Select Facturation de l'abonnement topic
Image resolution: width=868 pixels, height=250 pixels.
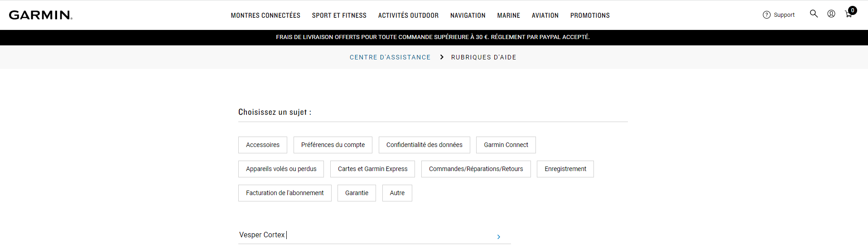click(285, 193)
